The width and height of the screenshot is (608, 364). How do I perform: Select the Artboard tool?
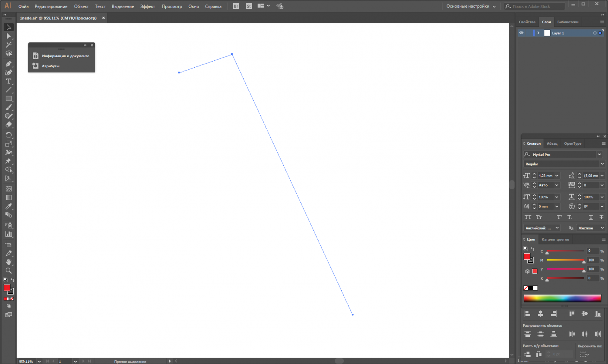pos(9,244)
